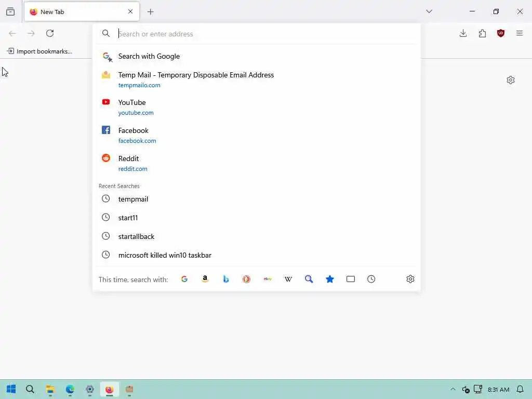The height and width of the screenshot is (399, 532).
Task: Choose Search with Google suggestion
Action: [257, 56]
